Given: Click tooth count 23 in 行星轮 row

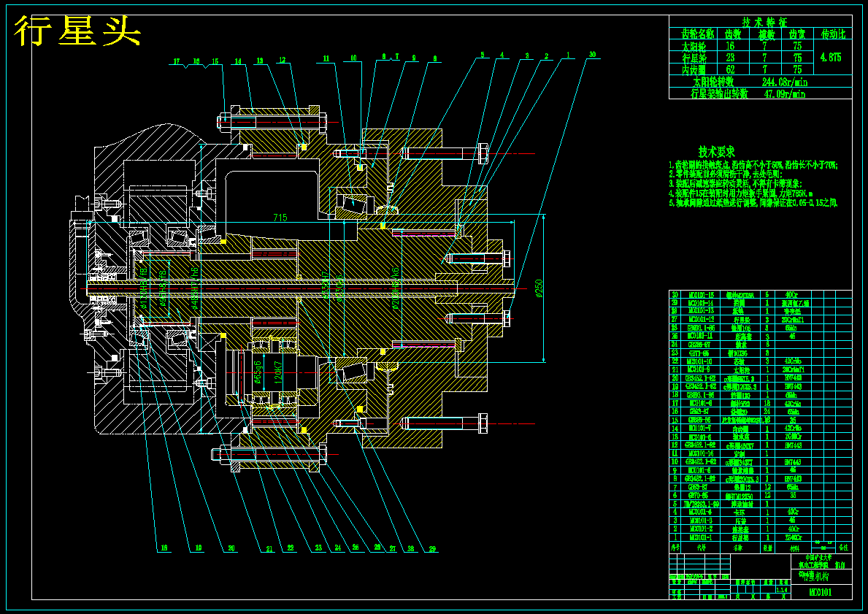Looking at the screenshot, I should (x=730, y=58).
